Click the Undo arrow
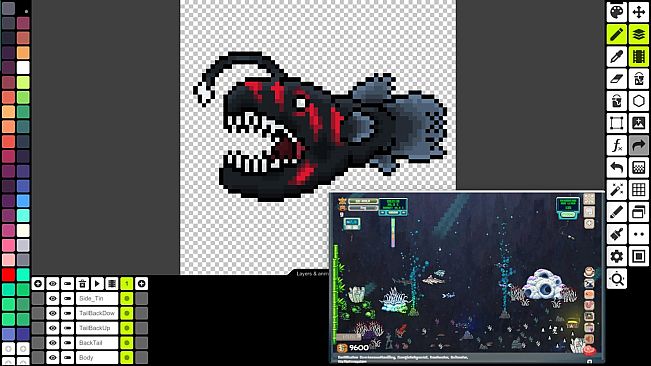The image size is (651, 366). click(x=617, y=168)
